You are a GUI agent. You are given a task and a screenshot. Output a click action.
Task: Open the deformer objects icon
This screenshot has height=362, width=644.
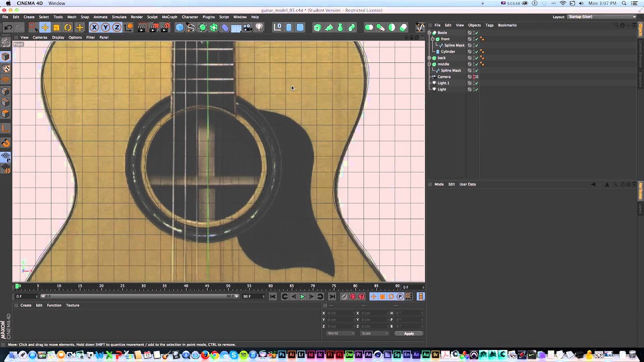[x=225, y=28]
